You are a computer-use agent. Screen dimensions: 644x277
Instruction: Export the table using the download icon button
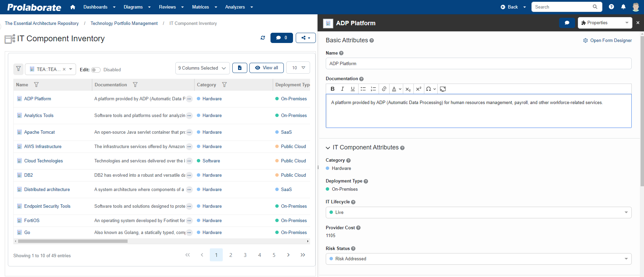point(240,68)
